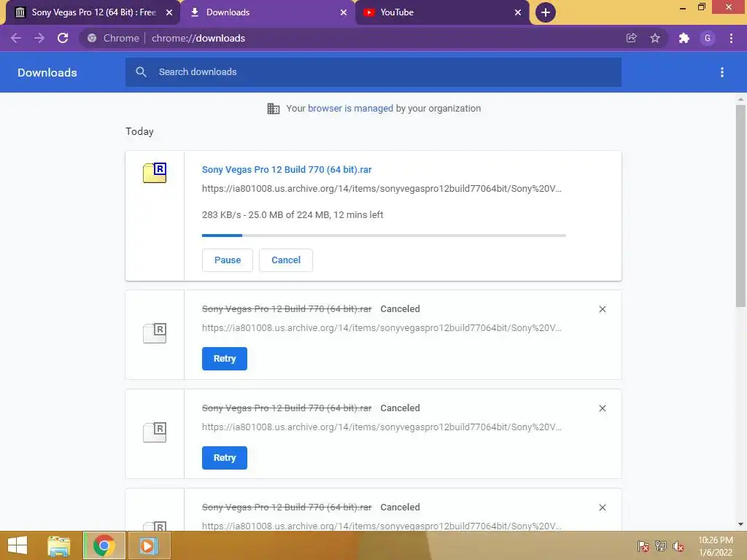Click the second canceled item's gray file icon
This screenshot has width=747, height=560.
click(155, 432)
